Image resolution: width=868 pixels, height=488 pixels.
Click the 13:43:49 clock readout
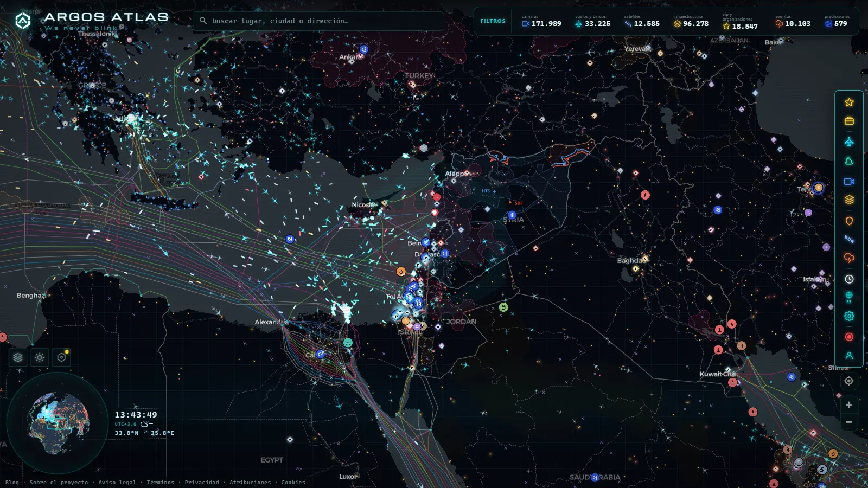click(x=136, y=415)
